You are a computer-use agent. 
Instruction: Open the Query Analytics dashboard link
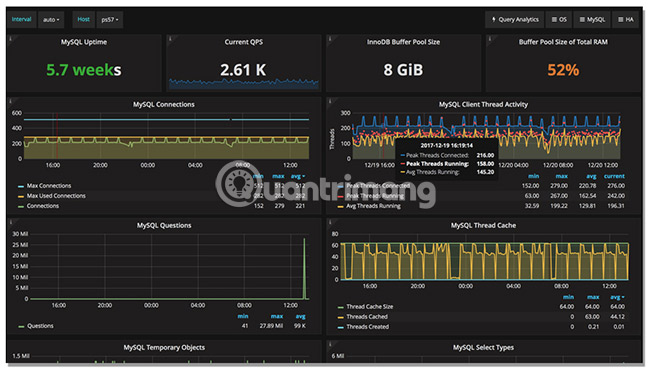tap(514, 19)
